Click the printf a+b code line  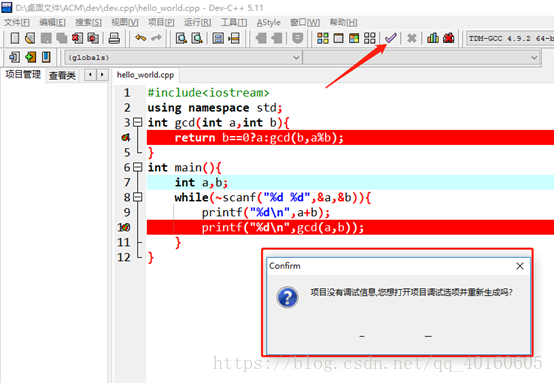click(266, 212)
